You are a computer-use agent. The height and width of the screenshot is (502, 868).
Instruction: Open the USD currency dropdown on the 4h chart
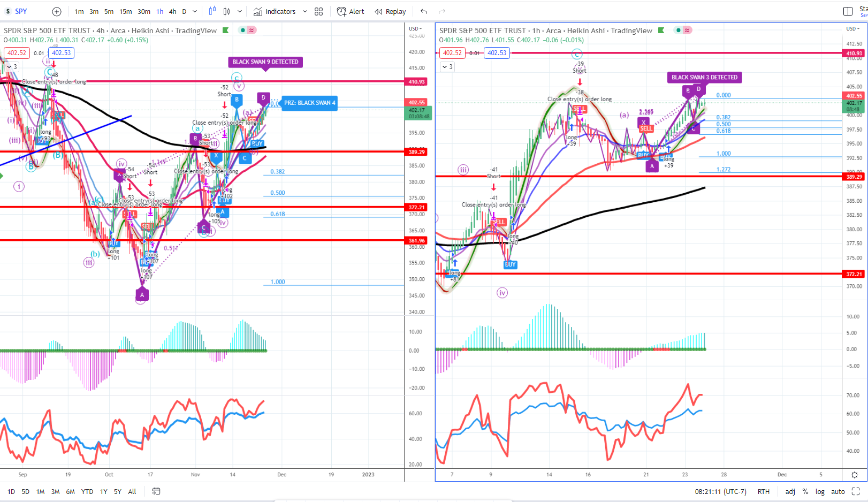tap(416, 28)
